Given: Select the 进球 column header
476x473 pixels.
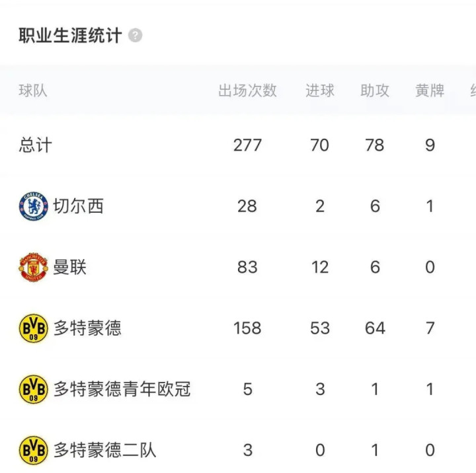Looking at the screenshot, I should coord(320,91).
